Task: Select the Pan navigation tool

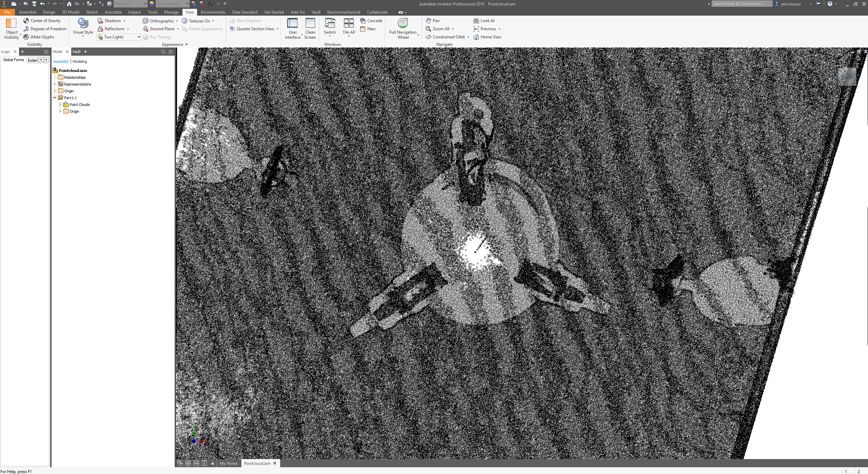Action: pyautogui.click(x=433, y=20)
